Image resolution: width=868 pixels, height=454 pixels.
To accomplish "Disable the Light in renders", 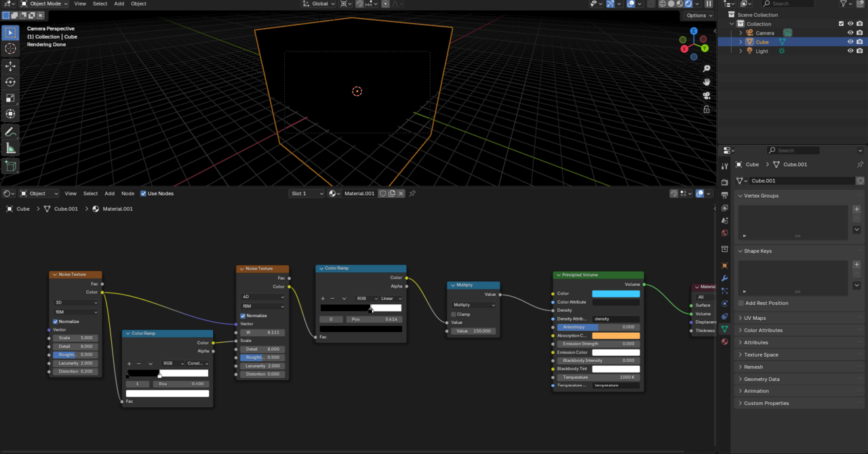I will click(859, 51).
